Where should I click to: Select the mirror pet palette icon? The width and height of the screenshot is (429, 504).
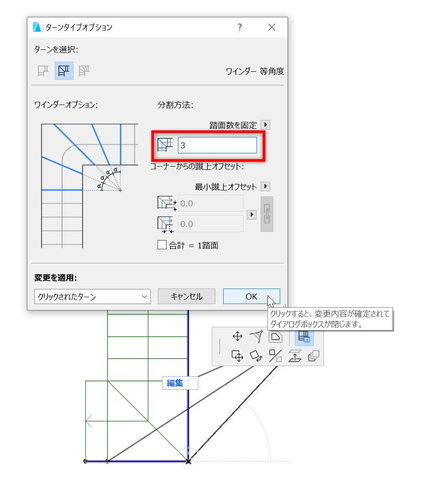coord(276,356)
